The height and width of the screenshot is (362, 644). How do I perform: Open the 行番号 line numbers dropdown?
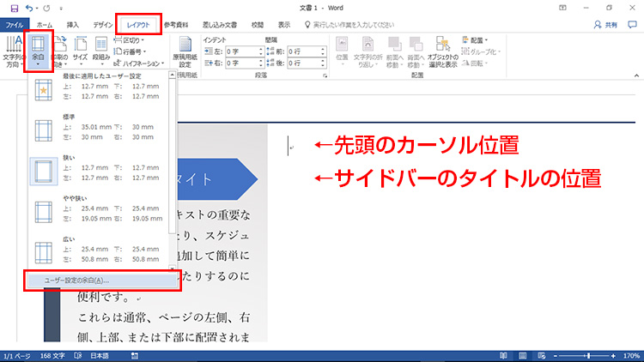(x=131, y=51)
